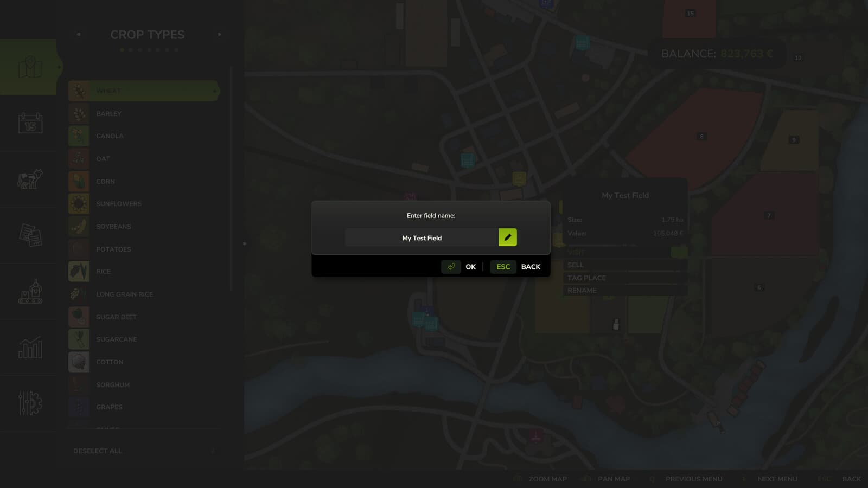
Task: Toggle the Soybeans crop filter
Action: (144, 226)
